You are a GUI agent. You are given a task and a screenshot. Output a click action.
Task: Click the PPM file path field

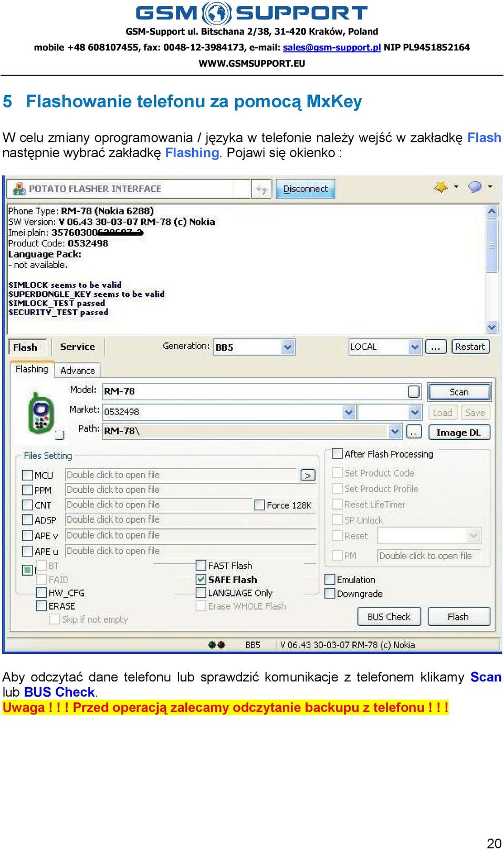click(x=191, y=490)
